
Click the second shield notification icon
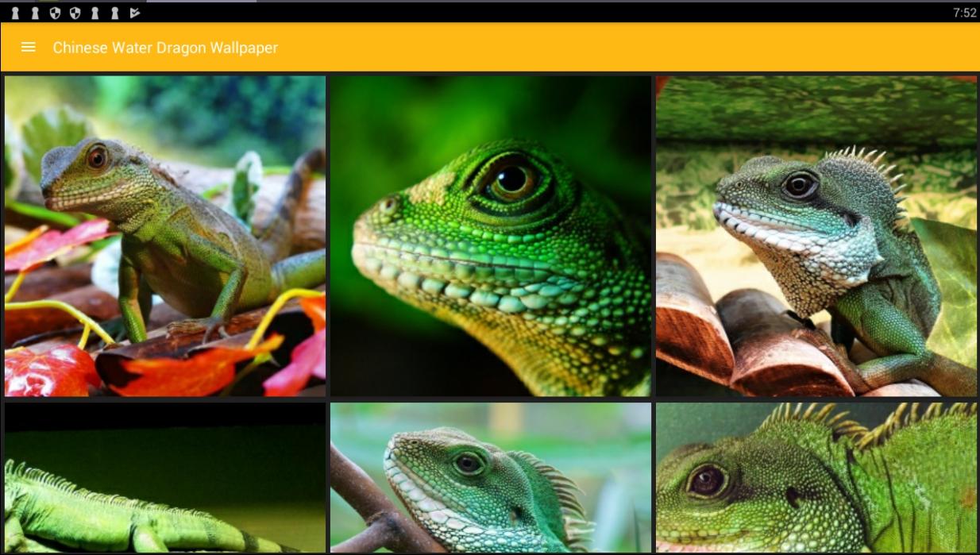tap(75, 13)
